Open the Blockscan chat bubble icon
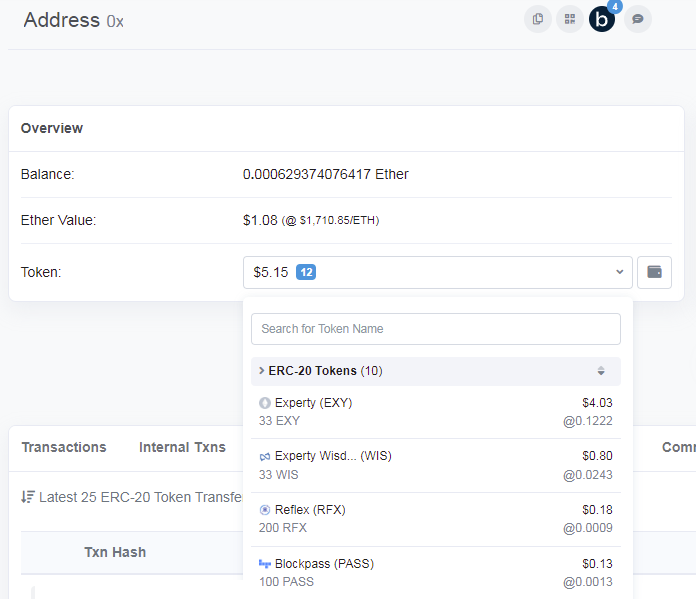Image resolution: width=696 pixels, height=599 pixels. (638, 19)
